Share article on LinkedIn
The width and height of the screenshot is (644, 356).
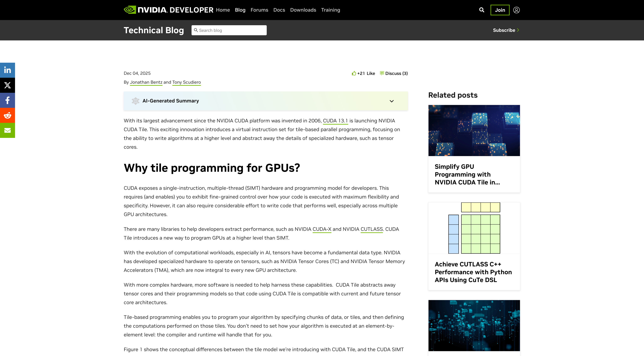[x=8, y=70]
